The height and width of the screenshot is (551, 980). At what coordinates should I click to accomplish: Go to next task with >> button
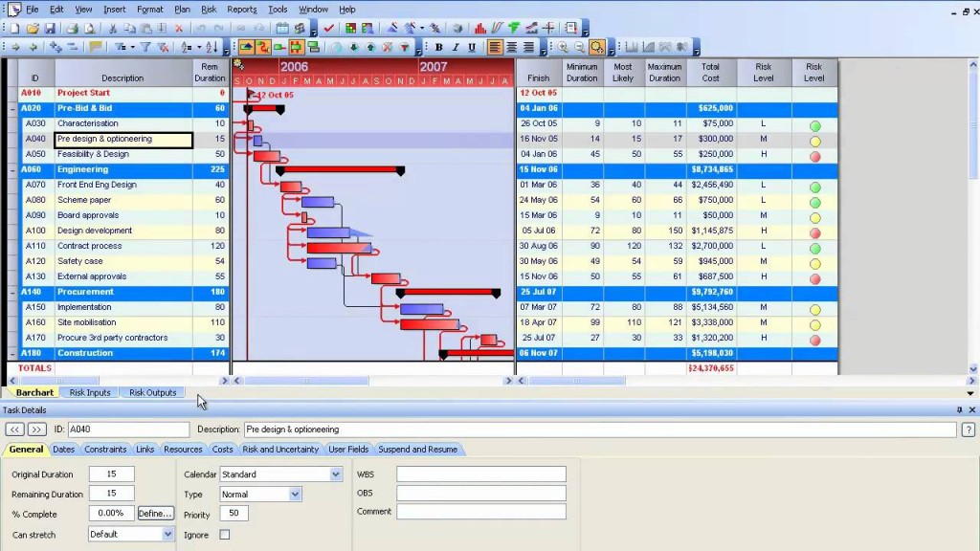[37, 430]
